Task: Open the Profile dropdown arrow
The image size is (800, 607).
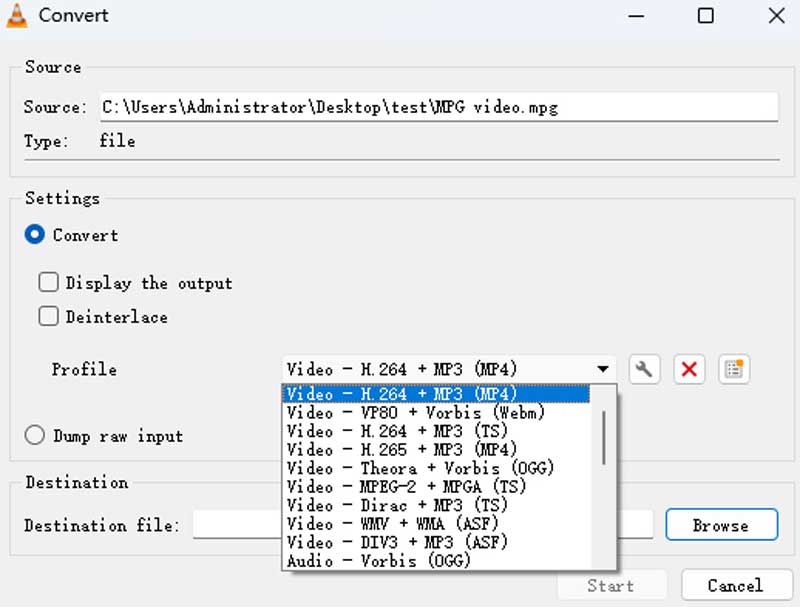Action: pos(603,369)
